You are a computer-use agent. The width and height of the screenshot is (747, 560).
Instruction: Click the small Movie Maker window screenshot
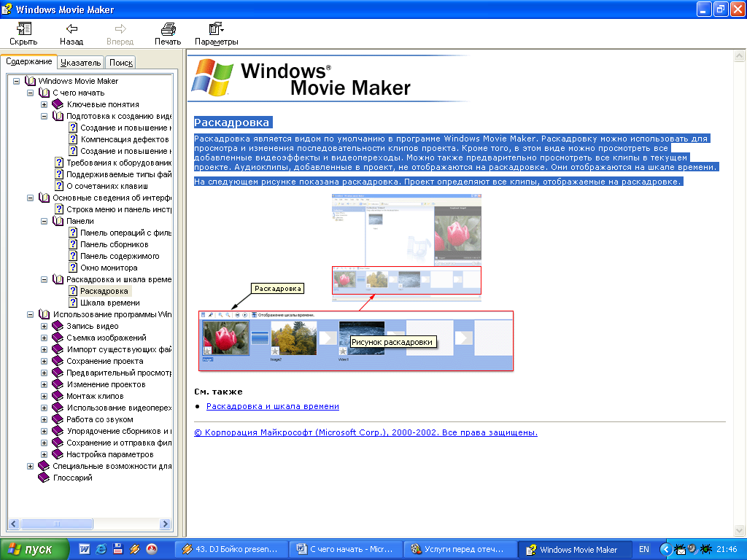406,248
